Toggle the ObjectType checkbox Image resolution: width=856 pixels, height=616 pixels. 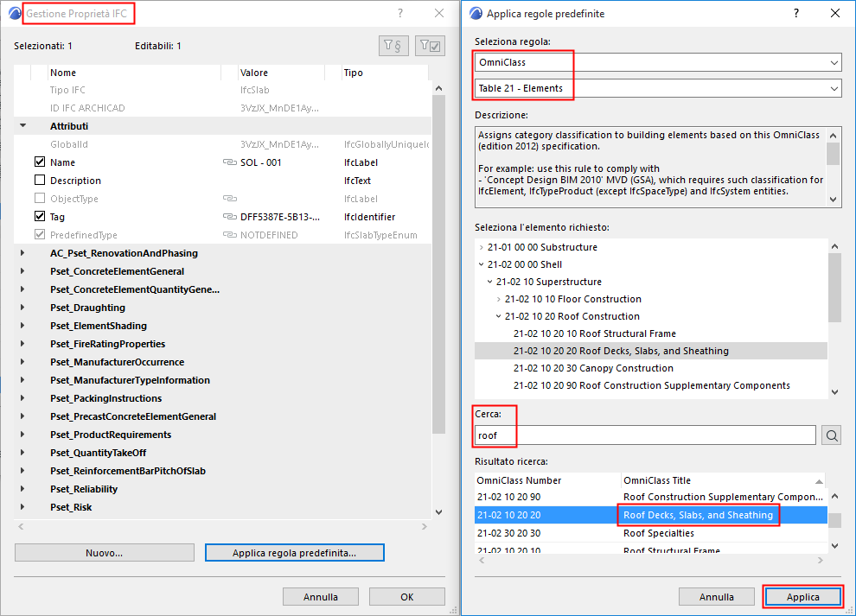tap(40, 198)
